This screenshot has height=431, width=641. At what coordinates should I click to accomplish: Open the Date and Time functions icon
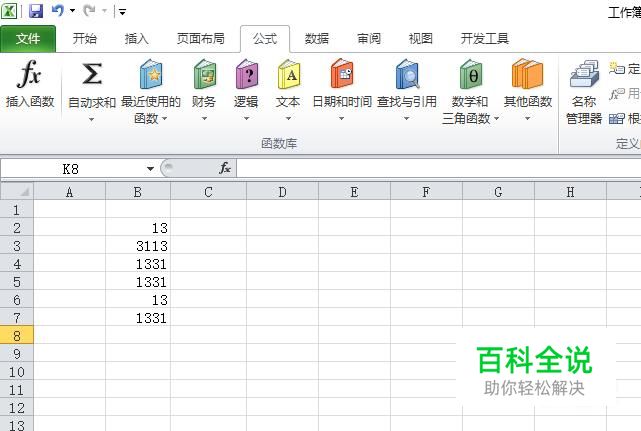pos(342,74)
